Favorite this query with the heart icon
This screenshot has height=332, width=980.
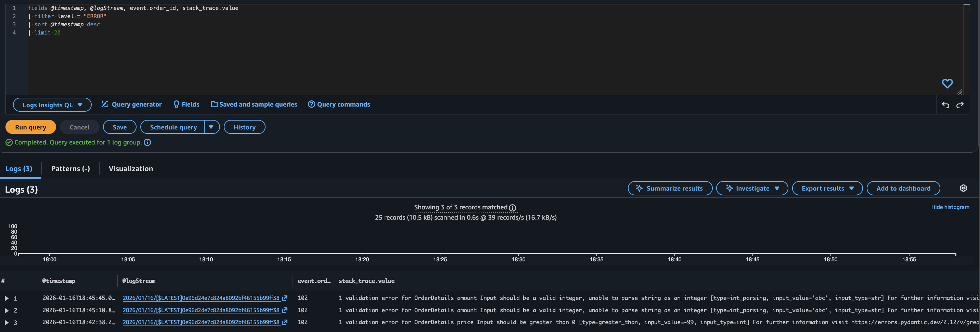pos(947,83)
